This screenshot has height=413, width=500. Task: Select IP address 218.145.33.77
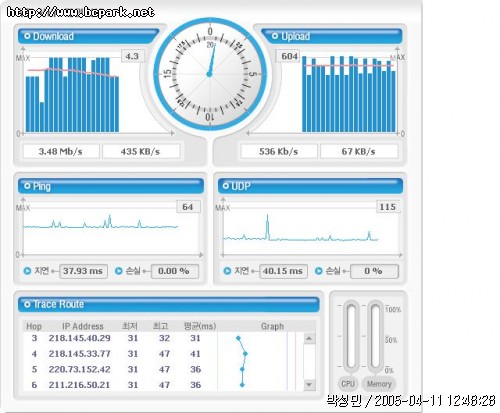click(80, 354)
